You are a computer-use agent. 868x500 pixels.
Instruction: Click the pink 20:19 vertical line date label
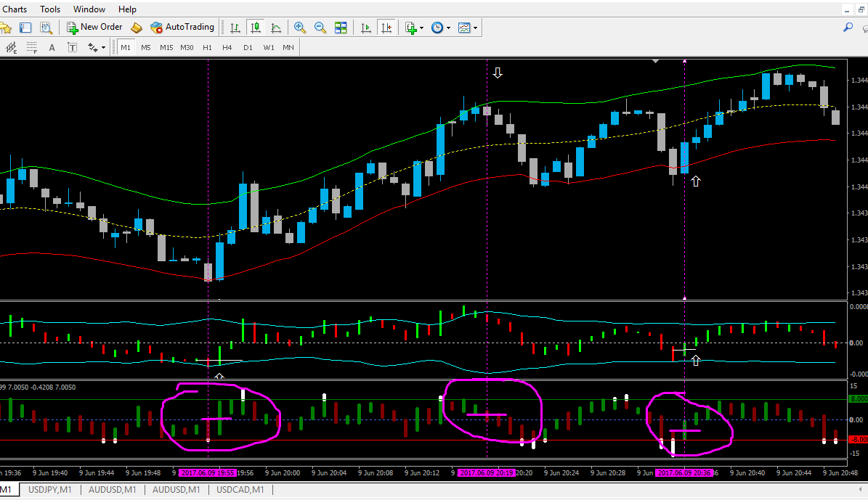pyautogui.click(x=486, y=473)
